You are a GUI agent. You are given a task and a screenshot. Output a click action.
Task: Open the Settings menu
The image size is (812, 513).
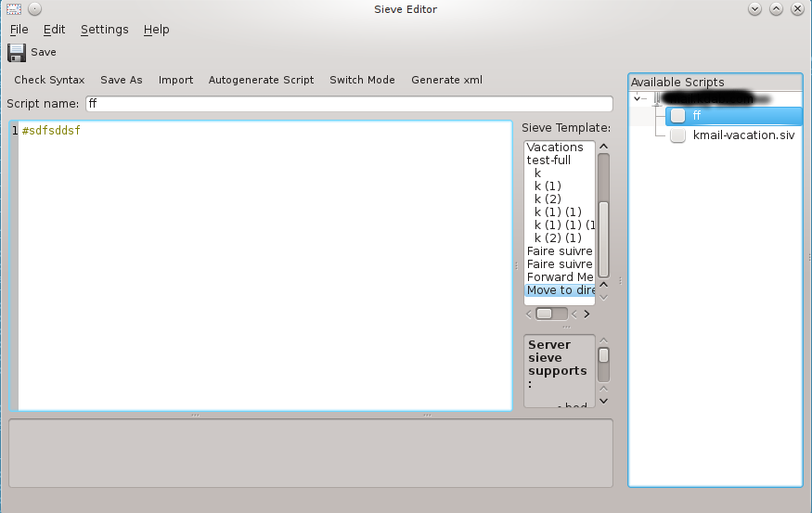pos(104,30)
